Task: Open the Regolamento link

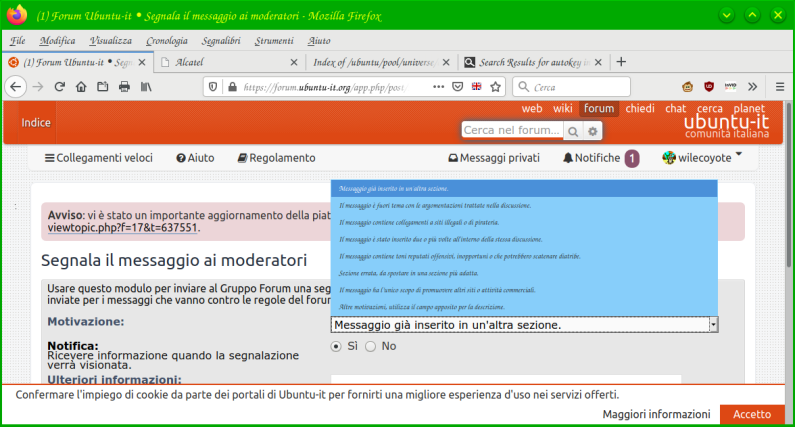Action: click(276, 158)
